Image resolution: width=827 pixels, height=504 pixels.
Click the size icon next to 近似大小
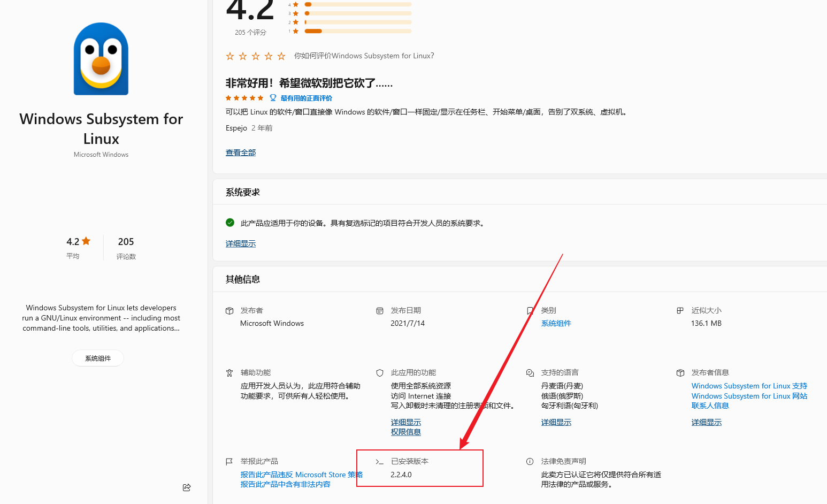pyautogui.click(x=680, y=311)
